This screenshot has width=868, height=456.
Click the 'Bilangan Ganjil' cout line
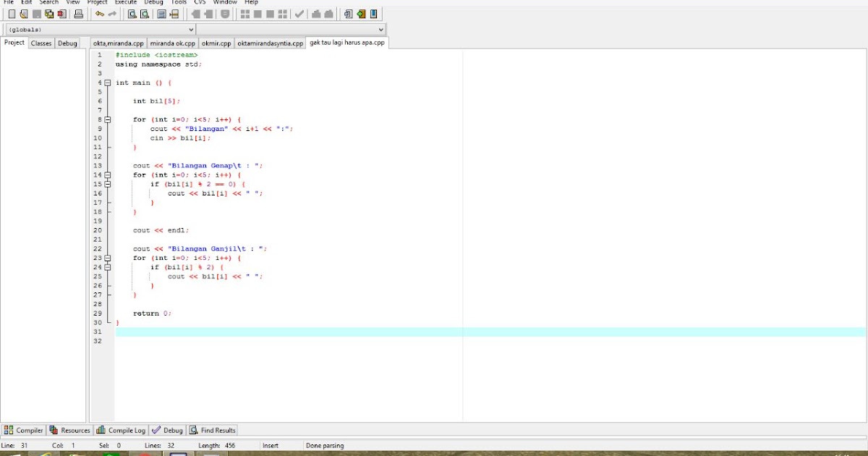click(200, 248)
